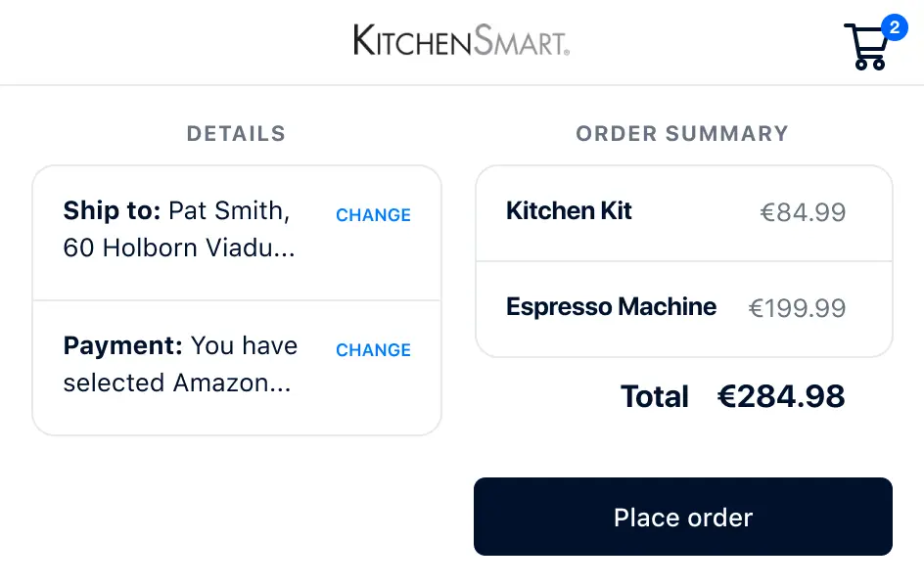The width and height of the screenshot is (924, 587).
Task: Change the payment method
Action: (x=373, y=350)
